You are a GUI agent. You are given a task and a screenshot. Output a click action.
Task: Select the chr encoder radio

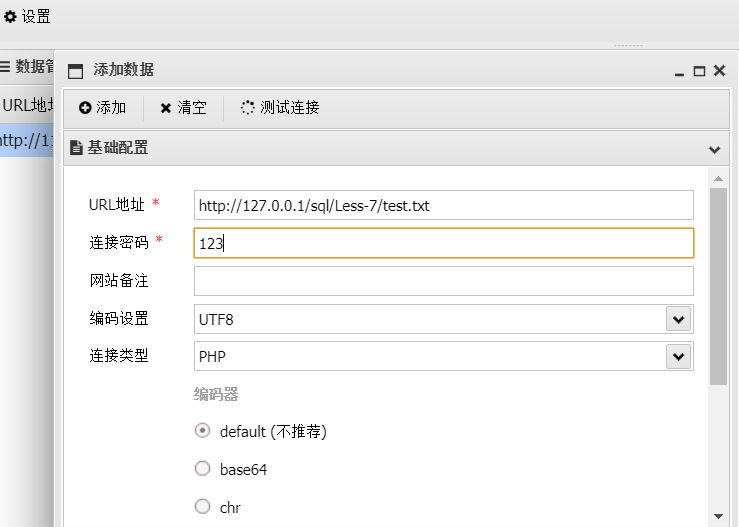[x=203, y=506]
